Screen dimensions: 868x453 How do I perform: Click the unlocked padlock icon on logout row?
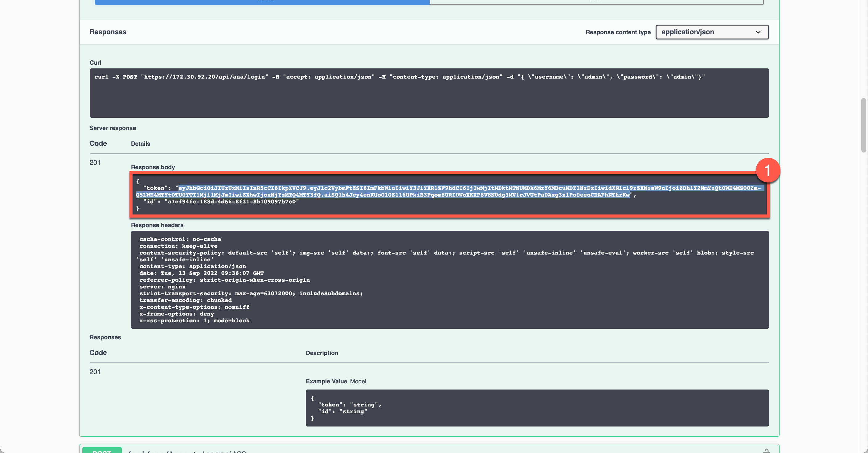coord(766,451)
